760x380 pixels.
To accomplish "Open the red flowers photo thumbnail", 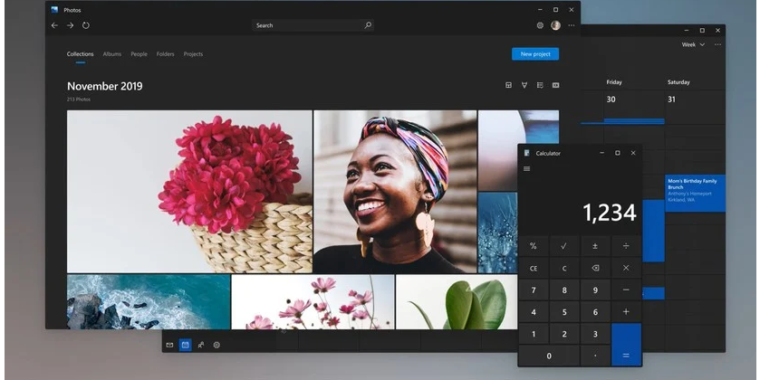I will click(x=190, y=191).
